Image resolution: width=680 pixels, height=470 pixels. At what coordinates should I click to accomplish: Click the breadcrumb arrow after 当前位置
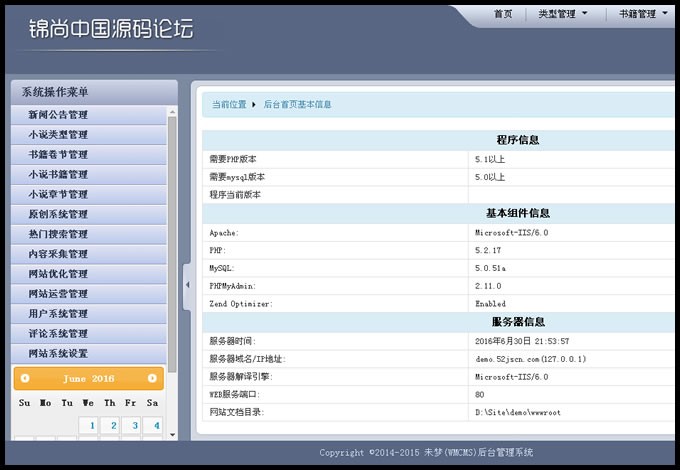[254, 104]
